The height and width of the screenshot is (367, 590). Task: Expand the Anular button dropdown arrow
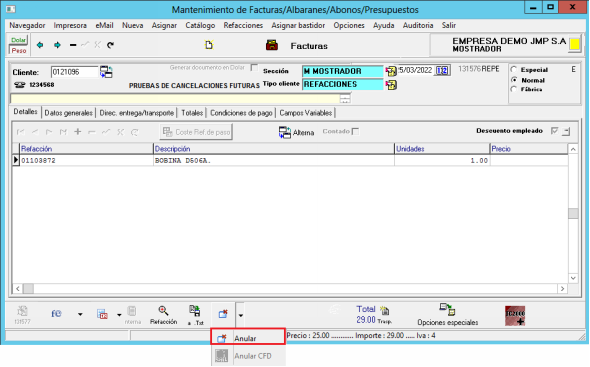click(240, 315)
